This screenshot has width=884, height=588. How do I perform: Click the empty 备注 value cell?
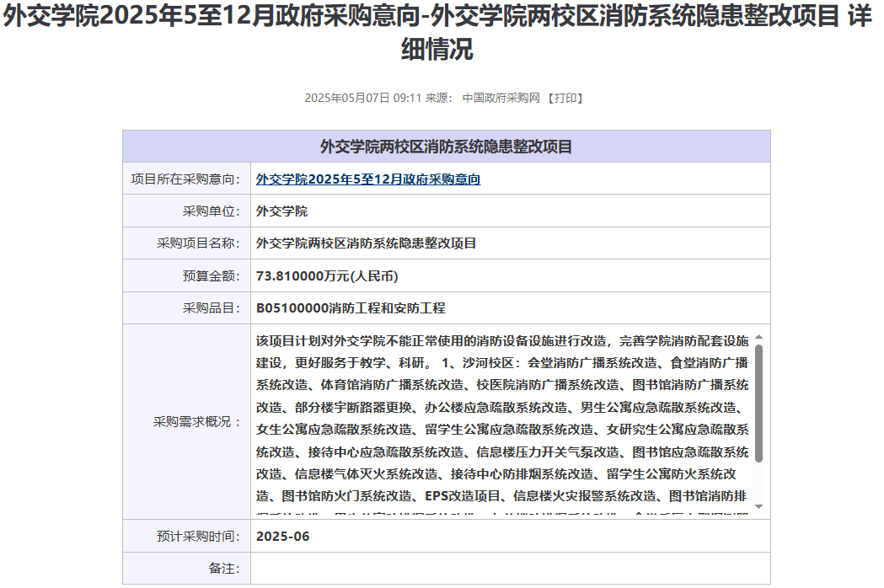coord(510,568)
